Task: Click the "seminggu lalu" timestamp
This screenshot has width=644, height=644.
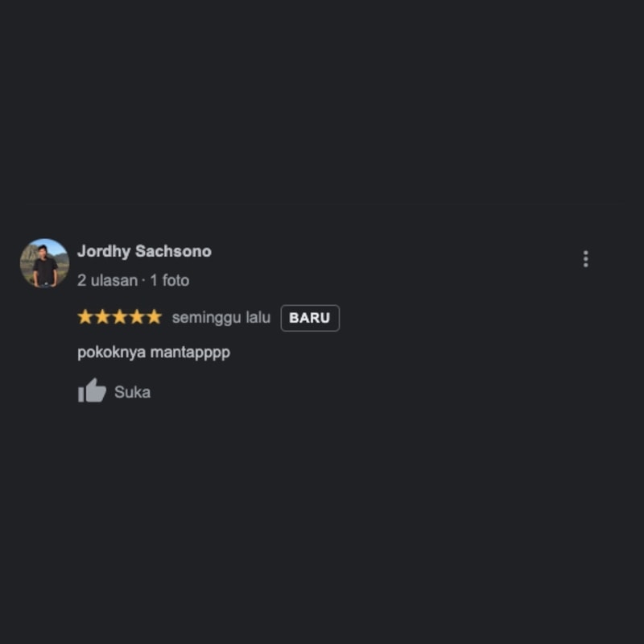Action: [x=221, y=317]
